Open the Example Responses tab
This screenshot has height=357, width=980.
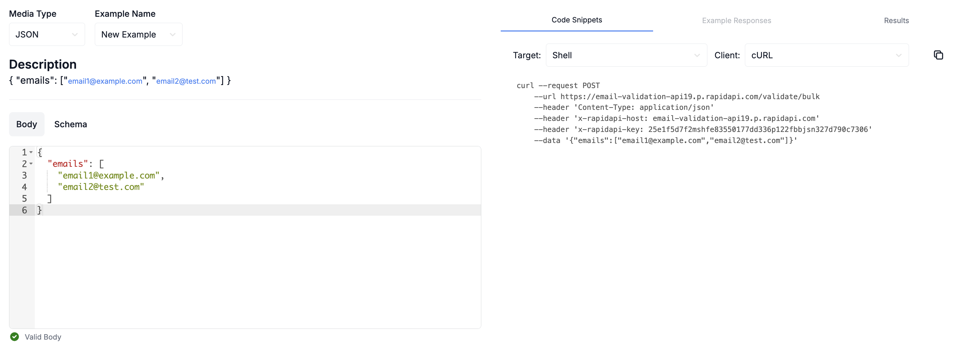(x=736, y=20)
